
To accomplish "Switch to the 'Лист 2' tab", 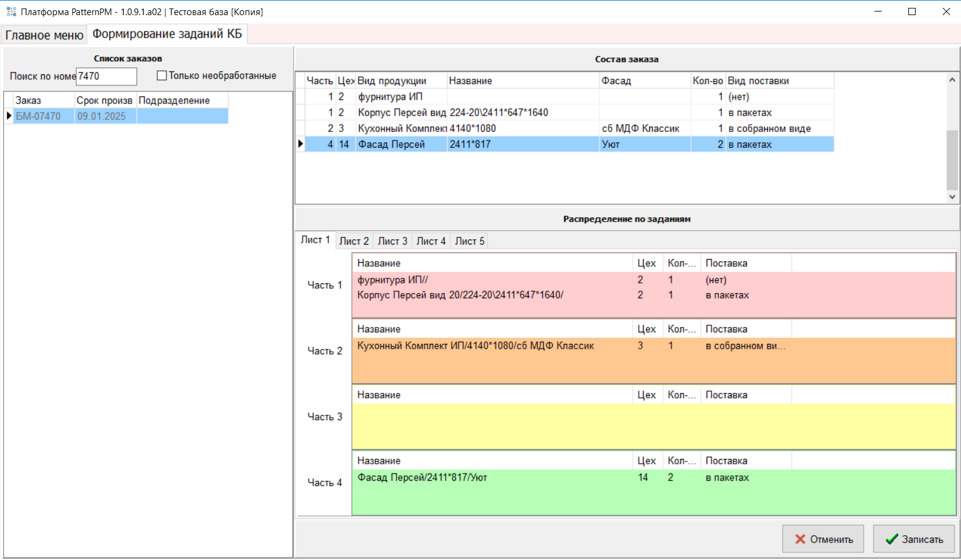I will click(x=354, y=241).
